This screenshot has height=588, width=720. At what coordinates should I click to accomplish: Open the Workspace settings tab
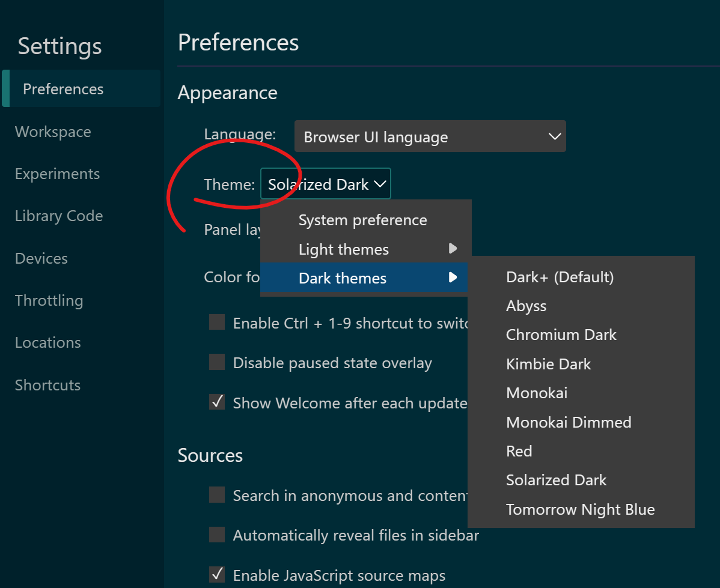(53, 132)
